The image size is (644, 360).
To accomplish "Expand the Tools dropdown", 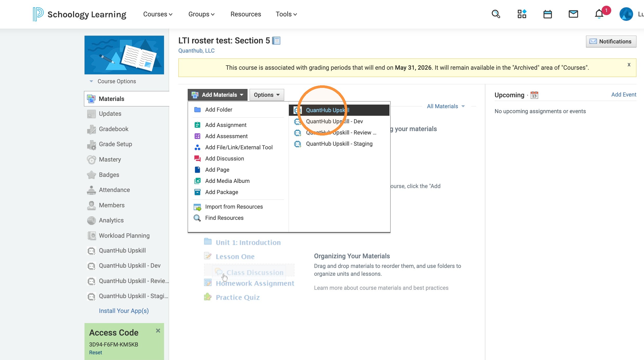I will (286, 14).
